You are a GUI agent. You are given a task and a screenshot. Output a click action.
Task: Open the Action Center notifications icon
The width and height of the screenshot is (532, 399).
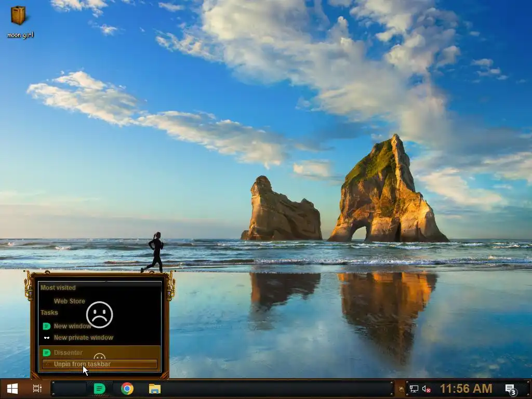point(511,390)
